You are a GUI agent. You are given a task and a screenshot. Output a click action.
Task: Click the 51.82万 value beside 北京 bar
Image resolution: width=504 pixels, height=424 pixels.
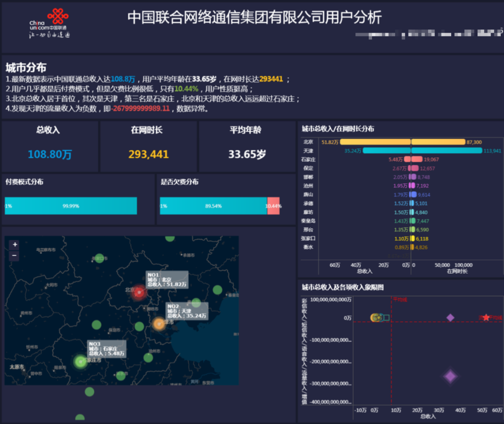[330, 142]
